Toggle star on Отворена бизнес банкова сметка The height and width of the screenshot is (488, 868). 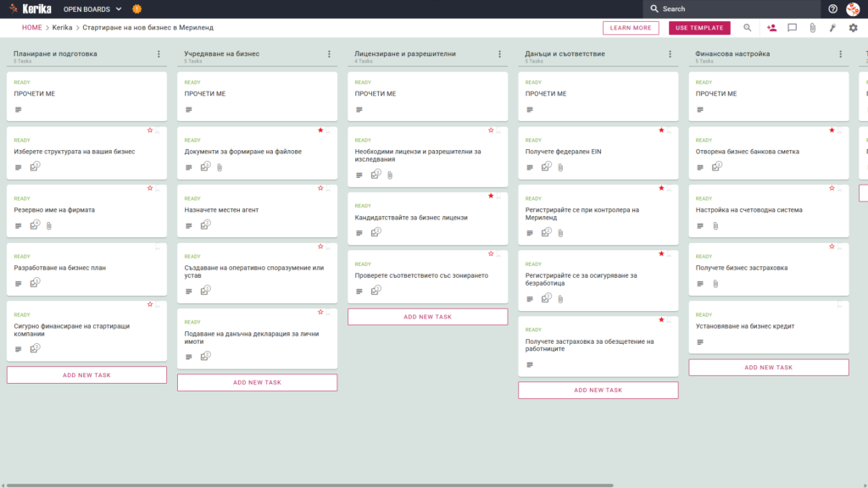(832, 130)
